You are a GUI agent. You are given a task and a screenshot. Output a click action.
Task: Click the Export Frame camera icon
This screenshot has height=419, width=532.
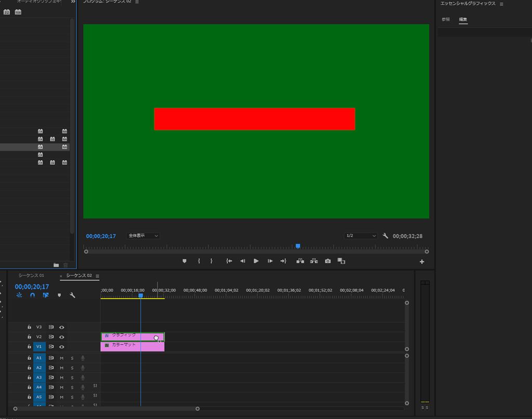(x=328, y=261)
